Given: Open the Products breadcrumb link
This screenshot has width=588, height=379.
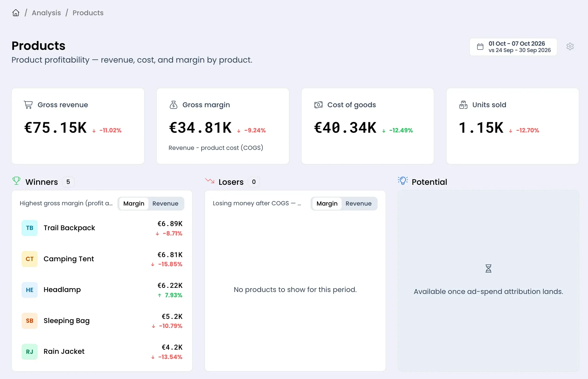Looking at the screenshot, I should 88,13.
